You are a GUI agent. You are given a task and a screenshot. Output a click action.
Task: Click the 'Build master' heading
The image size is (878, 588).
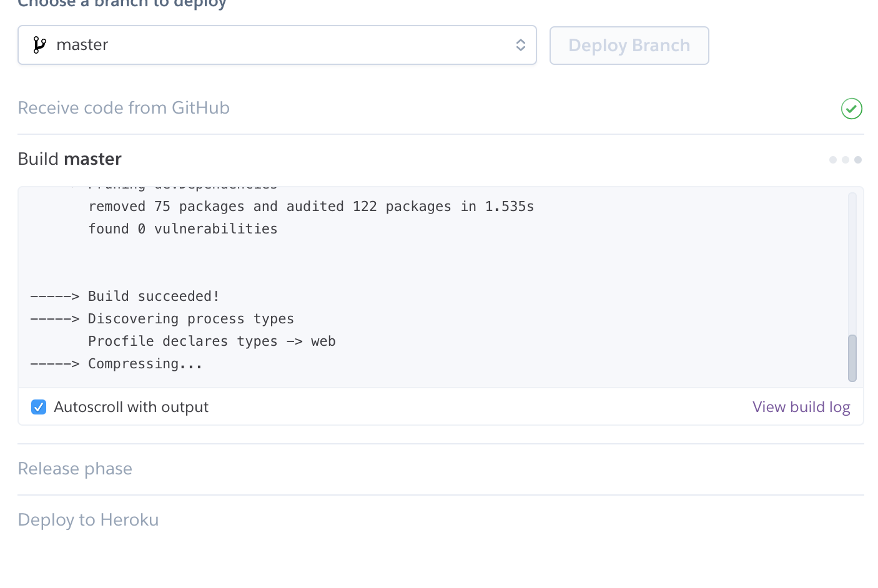tap(69, 159)
